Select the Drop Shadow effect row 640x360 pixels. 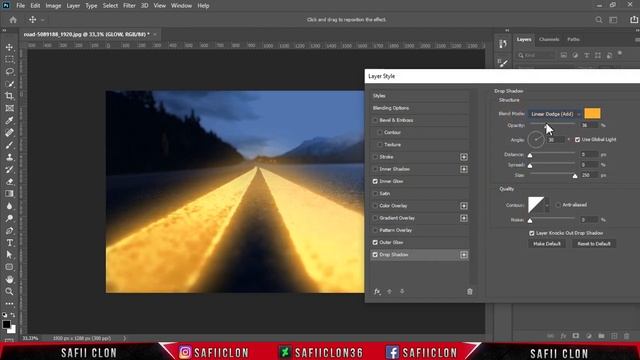pyautogui.click(x=420, y=255)
